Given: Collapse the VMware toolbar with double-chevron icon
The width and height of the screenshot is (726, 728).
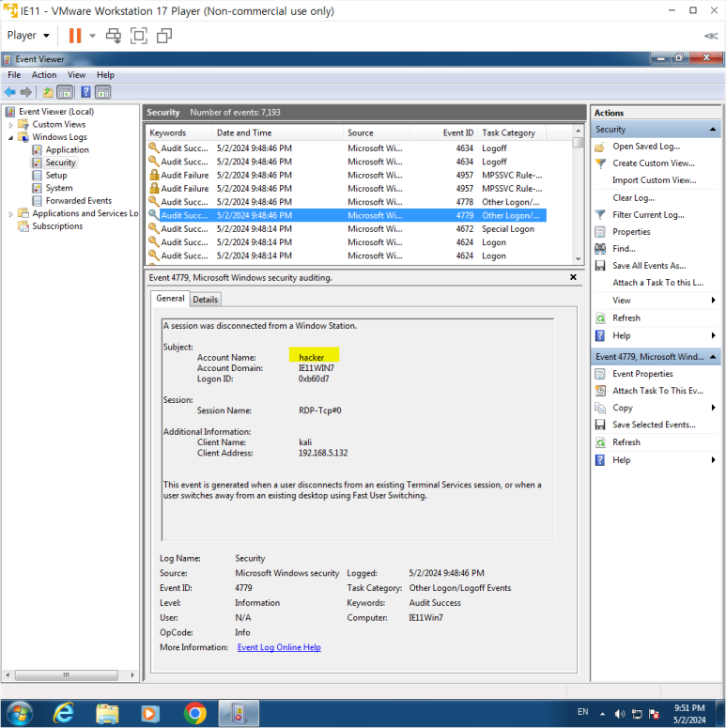Looking at the screenshot, I should click(711, 36).
